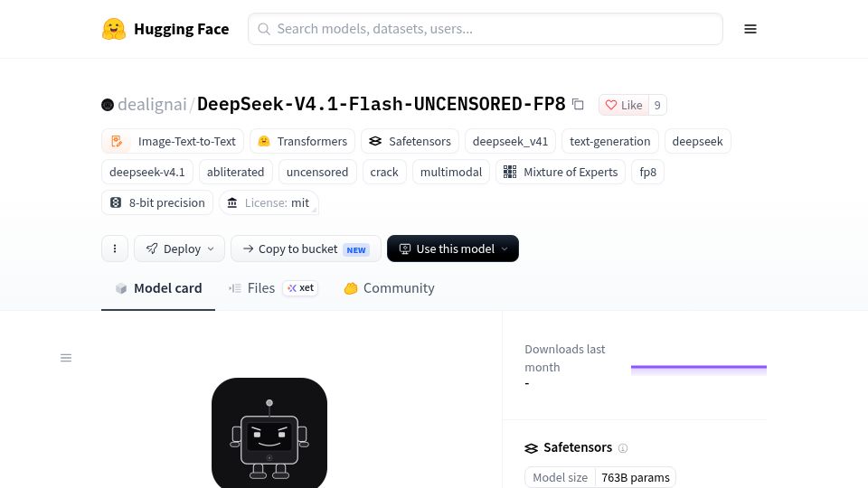Click the robot model card image
This screenshot has height=488, width=868.
tap(269, 433)
